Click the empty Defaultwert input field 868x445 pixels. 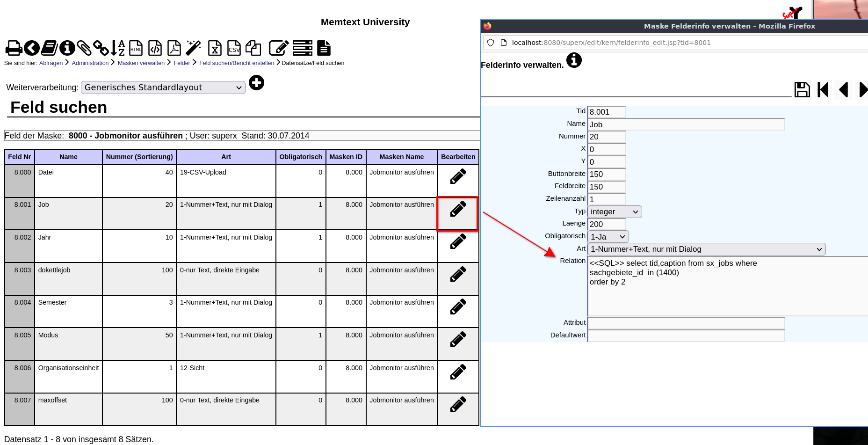(x=686, y=336)
